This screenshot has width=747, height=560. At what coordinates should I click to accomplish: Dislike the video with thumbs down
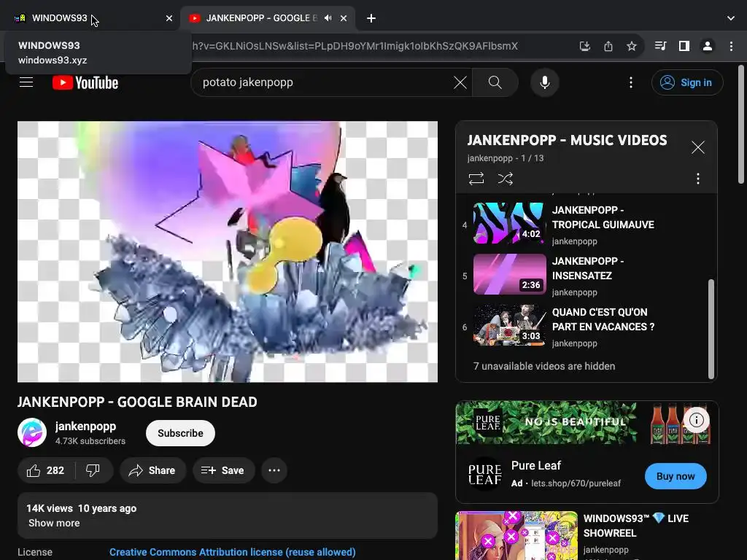pyautogui.click(x=93, y=470)
